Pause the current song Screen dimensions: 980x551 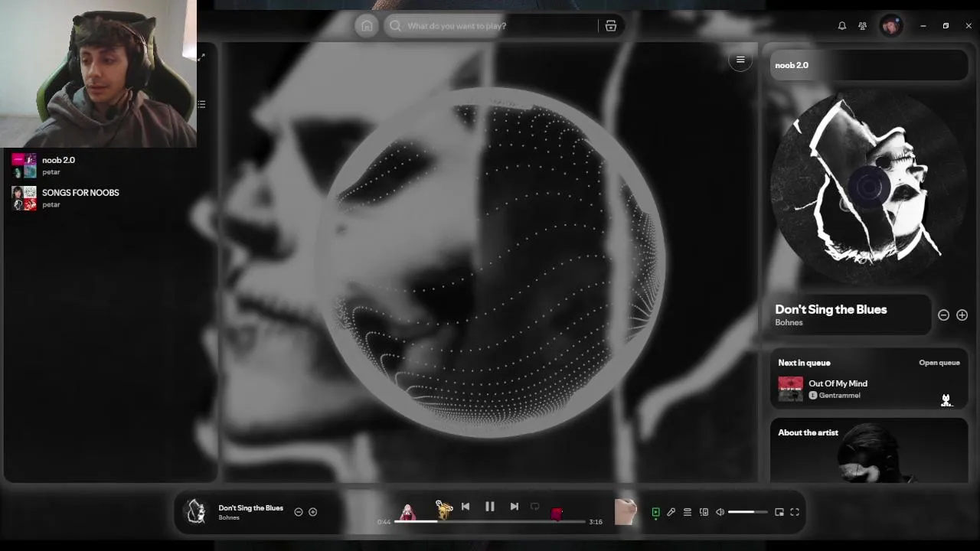pyautogui.click(x=490, y=507)
